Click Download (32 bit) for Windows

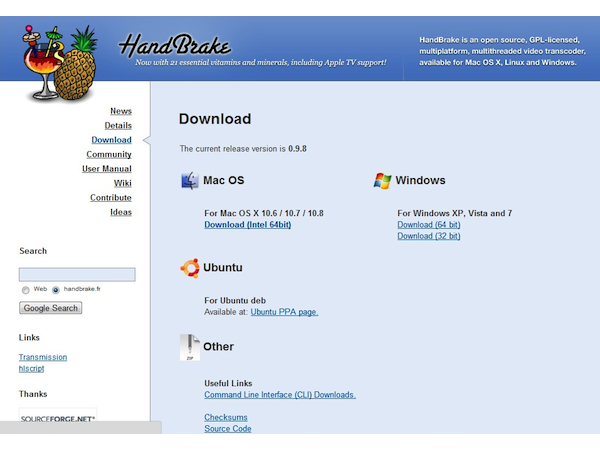coord(429,236)
